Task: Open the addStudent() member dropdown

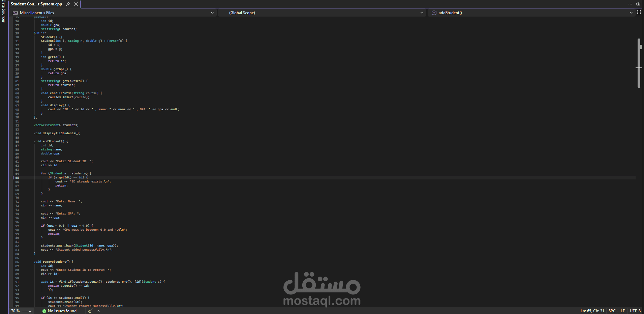Action: pyautogui.click(x=531, y=13)
